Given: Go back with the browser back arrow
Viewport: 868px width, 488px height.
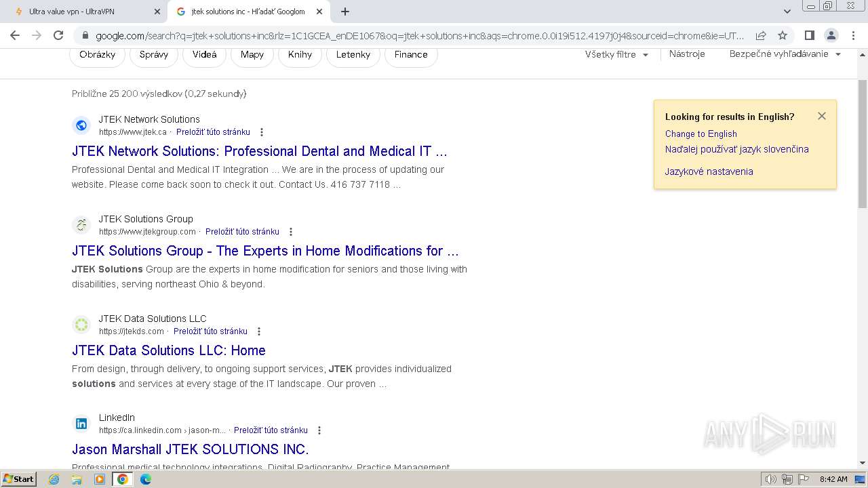Looking at the screenshot, I should coord(15,35).
